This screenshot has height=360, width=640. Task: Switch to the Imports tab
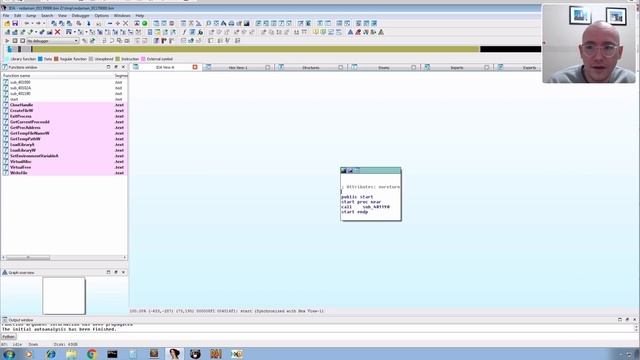pyautogui.click(x=457, y=67)
